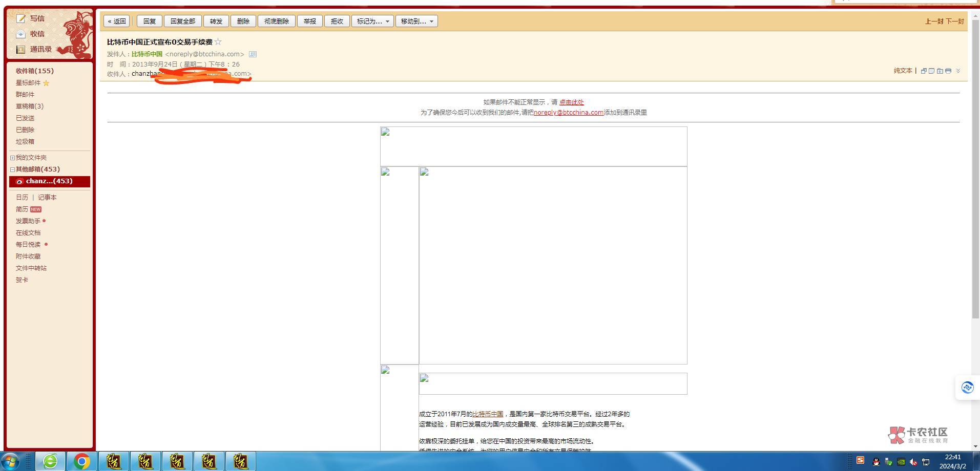Open the 标记为 (mark as) dropdown
The image size is (980, 471).
tap(372, 22)
